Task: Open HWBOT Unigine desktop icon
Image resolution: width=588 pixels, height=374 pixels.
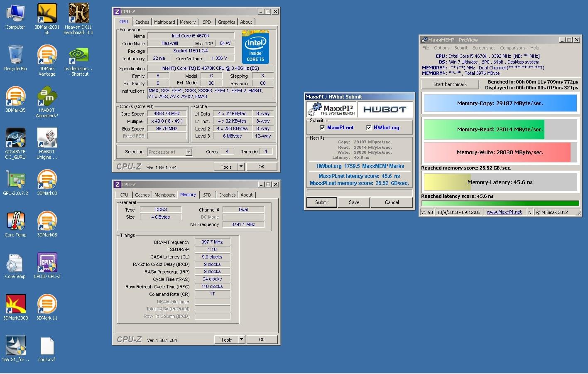Action: pyautogui.click(x=47, y=138)
